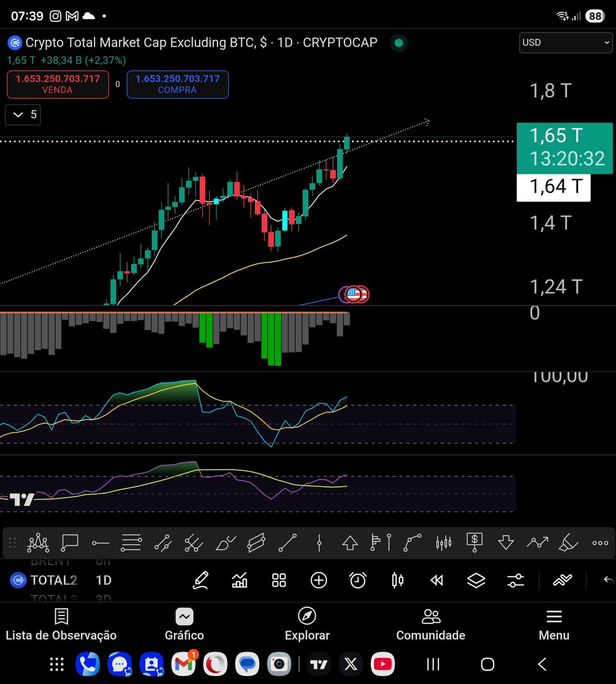Image resolution: width=616 pixels, height=684 pixels.
Task: Select the green market status indicator dot
Action: tap(398, 42)
